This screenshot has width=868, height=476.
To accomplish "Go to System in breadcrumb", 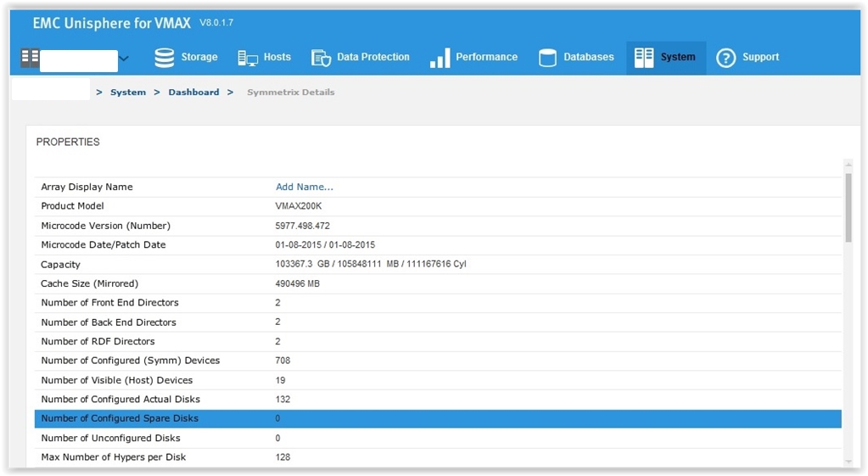I will pyautogui.click(x=128, y=92).
